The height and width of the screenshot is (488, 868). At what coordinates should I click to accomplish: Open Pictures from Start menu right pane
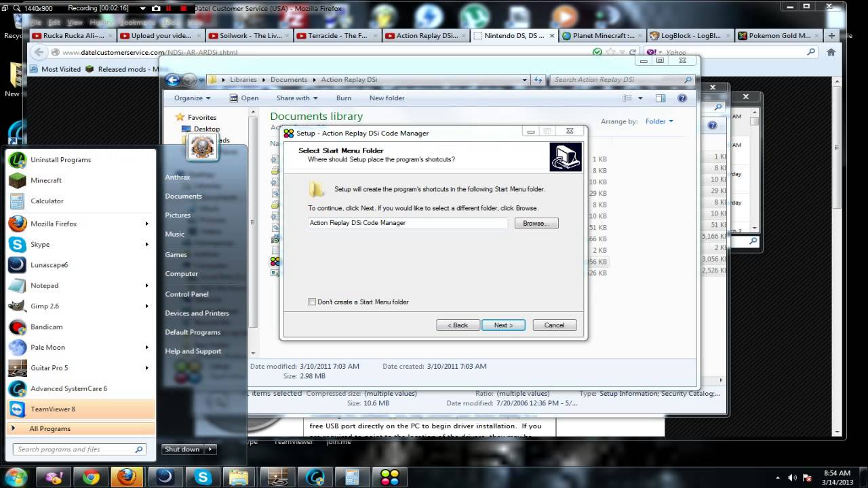click(x=178, y=216)
